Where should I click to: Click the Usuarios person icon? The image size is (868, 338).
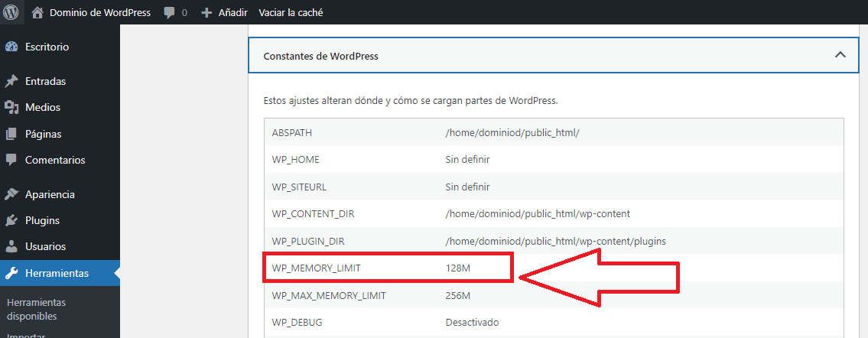coord(11,246)
